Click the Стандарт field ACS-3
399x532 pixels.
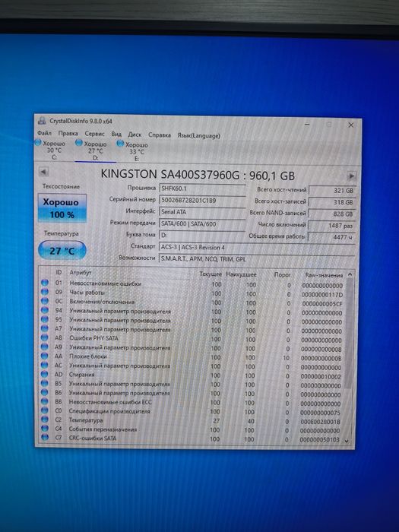tap(257, 247)
